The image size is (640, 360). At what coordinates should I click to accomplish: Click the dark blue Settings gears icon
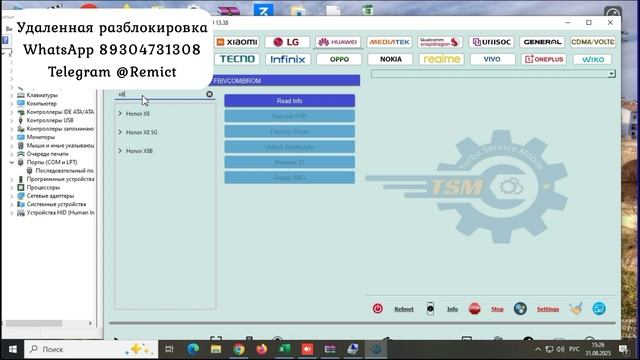[520, 309]
